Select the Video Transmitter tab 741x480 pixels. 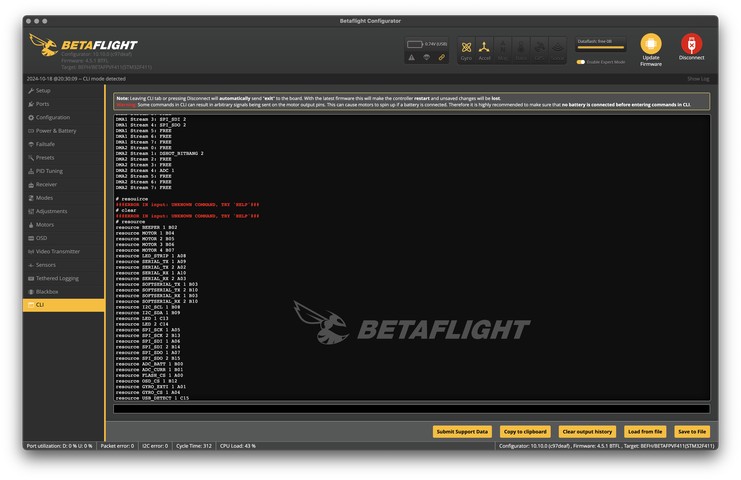57,251
